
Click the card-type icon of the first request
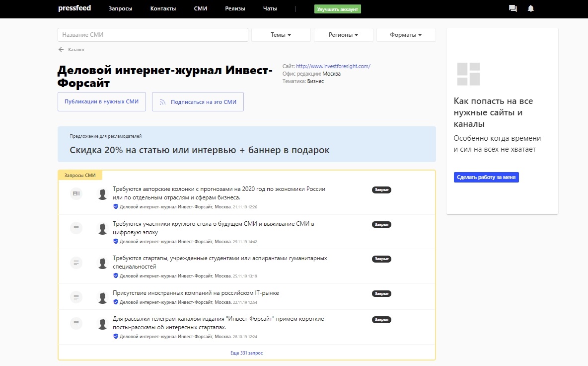[x=76, y=193]
